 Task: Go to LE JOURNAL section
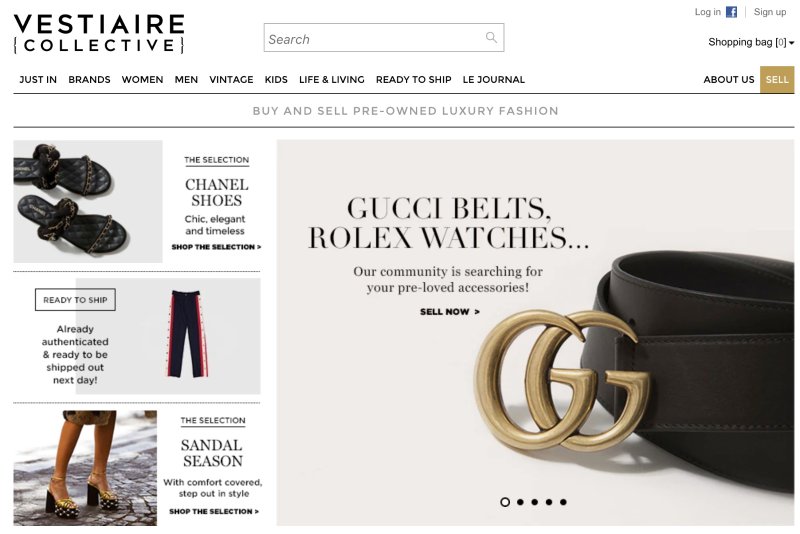point(493,80)
